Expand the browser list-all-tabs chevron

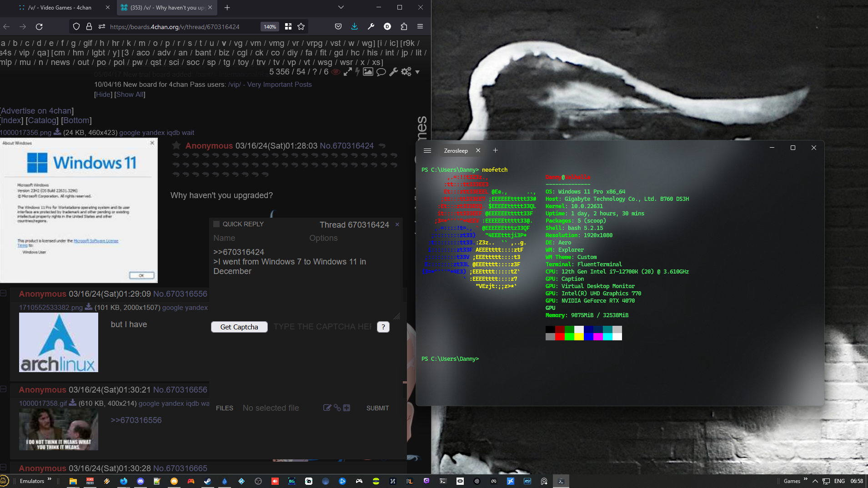[341, 7]
